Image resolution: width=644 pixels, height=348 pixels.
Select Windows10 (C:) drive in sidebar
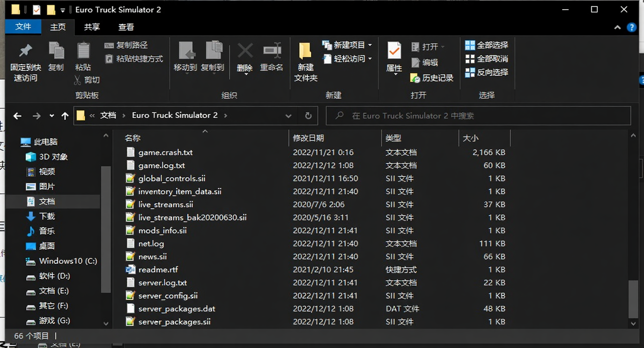pos(68,261)
